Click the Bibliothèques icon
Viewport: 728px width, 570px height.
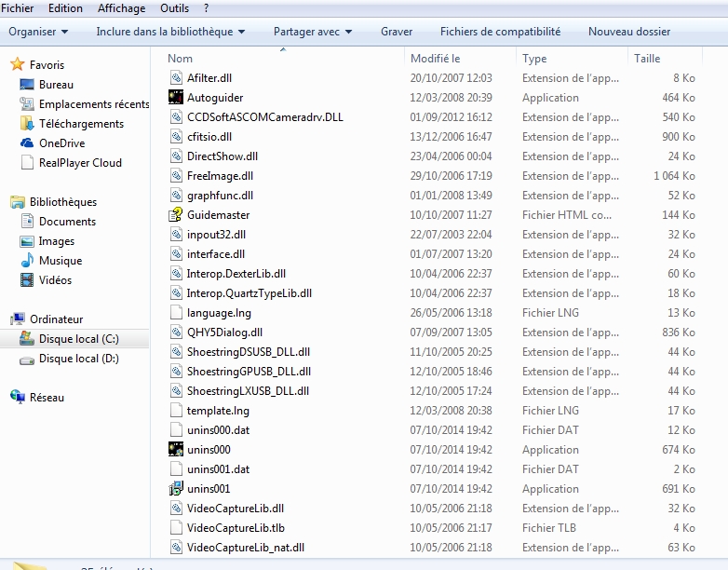pyautogui.click(x=18, y=201)
